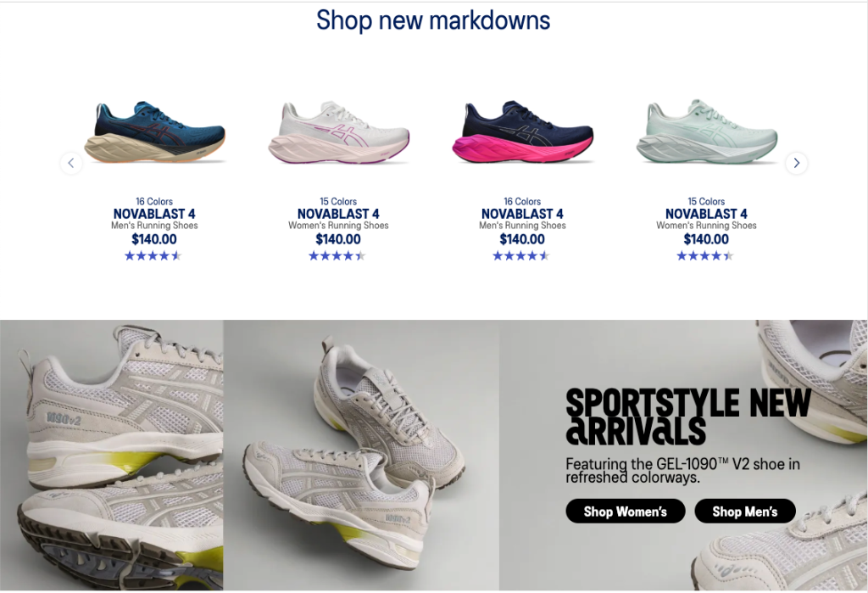
Task: View star rating of the fourth product
Action: pos(705,255)
